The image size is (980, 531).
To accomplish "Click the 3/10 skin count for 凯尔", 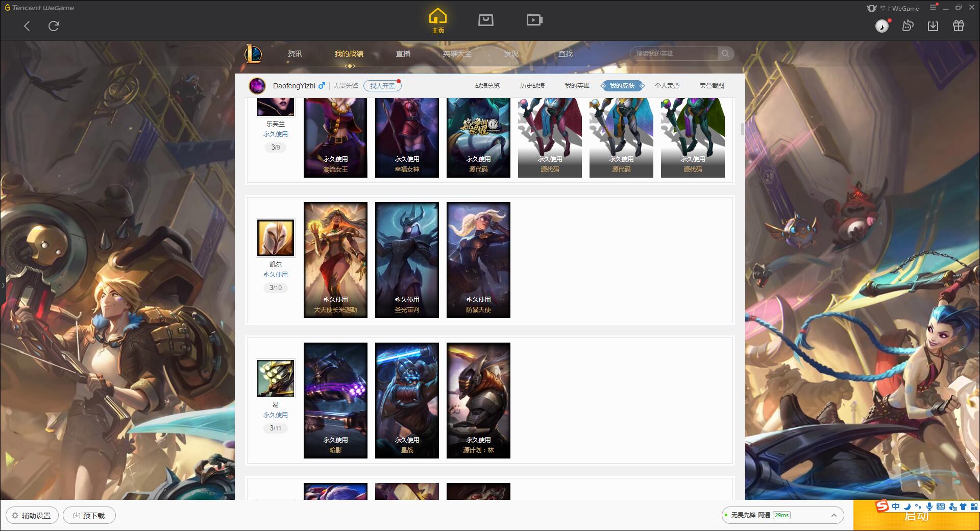I will [x=276, y=288].
